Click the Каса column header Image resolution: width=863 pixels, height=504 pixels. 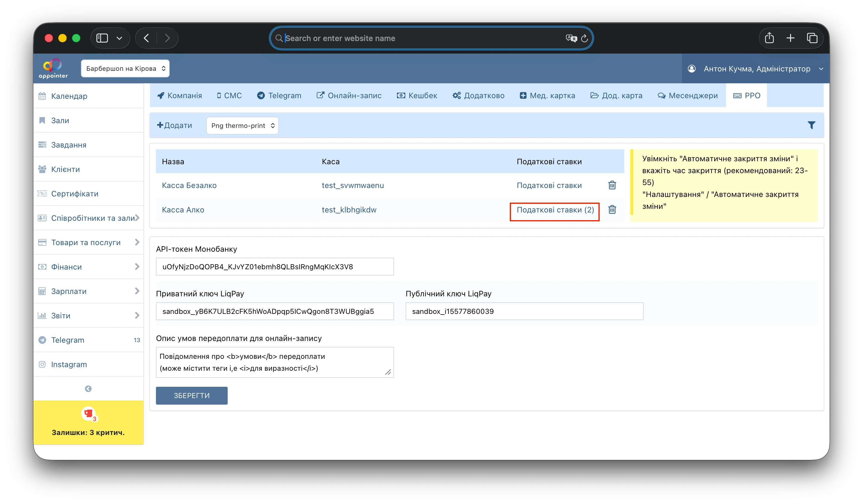331,161
